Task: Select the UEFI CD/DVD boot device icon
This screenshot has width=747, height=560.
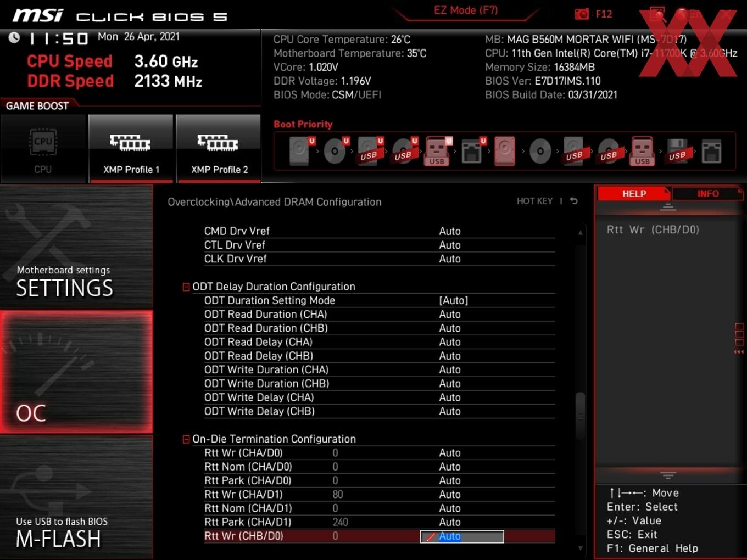Action: tap(336, 151)
